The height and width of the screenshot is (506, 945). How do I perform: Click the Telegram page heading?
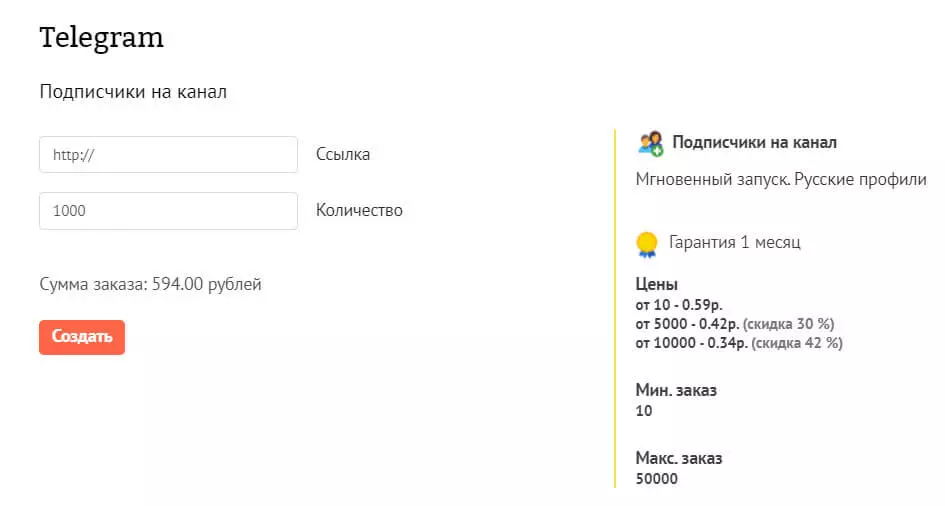coord(101,38)
